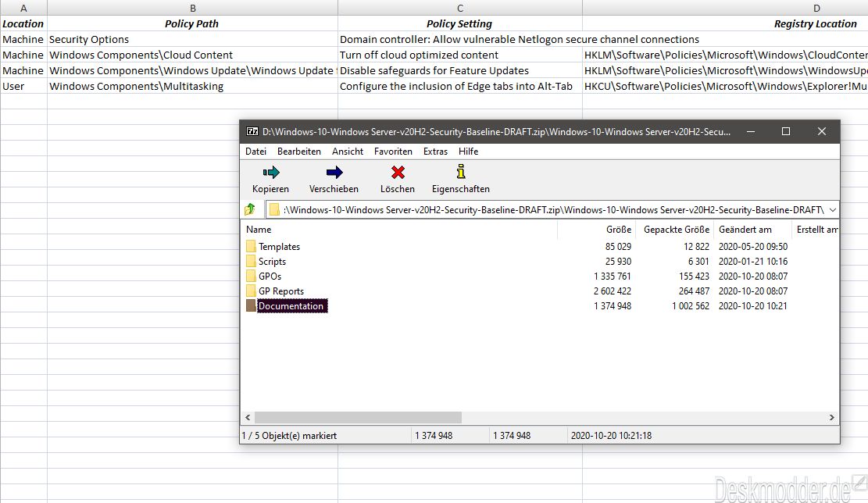Open the Datei menu
The width and height of the screenshot is (868, 503).
coord(255,152)
